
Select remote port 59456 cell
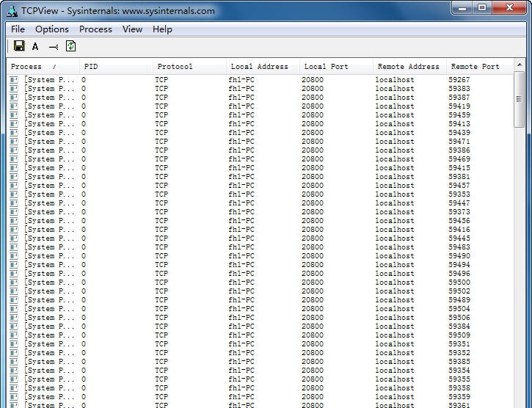point(459,221)
